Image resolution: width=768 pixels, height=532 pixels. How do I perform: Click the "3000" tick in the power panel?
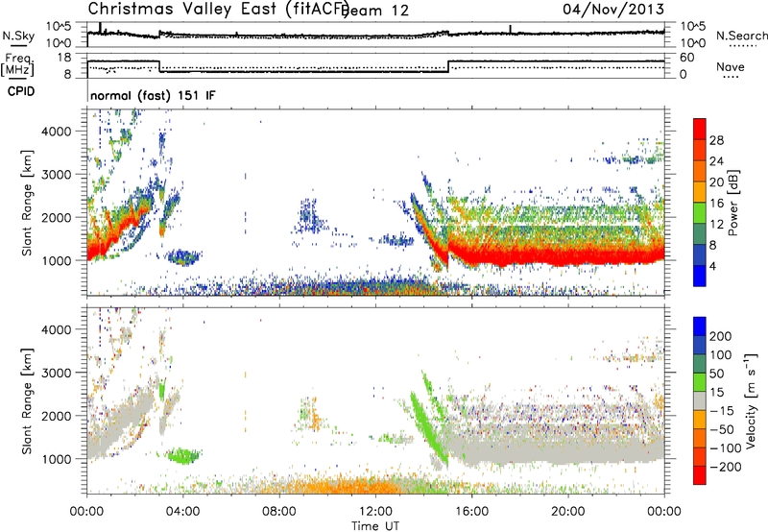(x=57, y=175)
